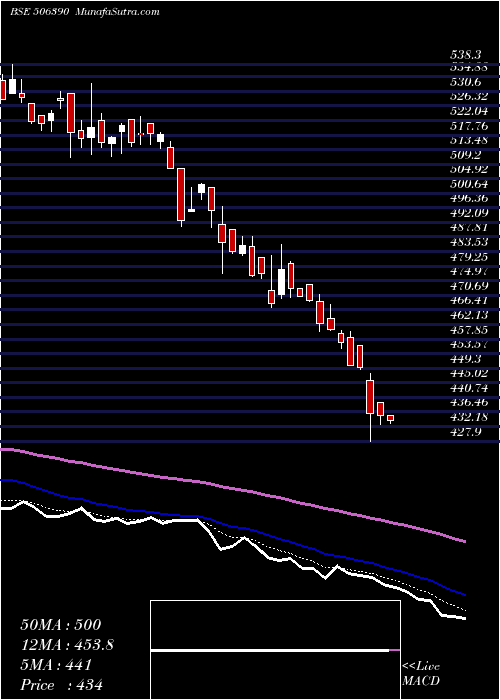Click the 445.02 price label
The image size is (500, 700).
pos(469,373)
